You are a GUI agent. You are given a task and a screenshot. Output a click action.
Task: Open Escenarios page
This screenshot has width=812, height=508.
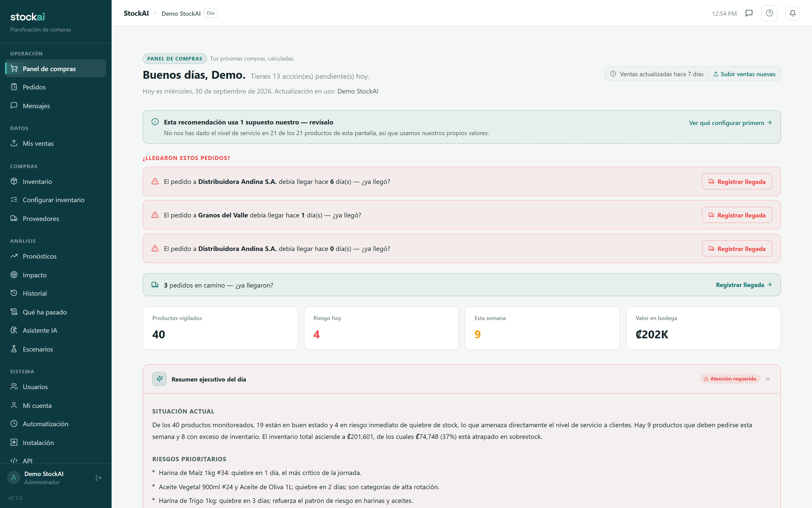[56, 350]
